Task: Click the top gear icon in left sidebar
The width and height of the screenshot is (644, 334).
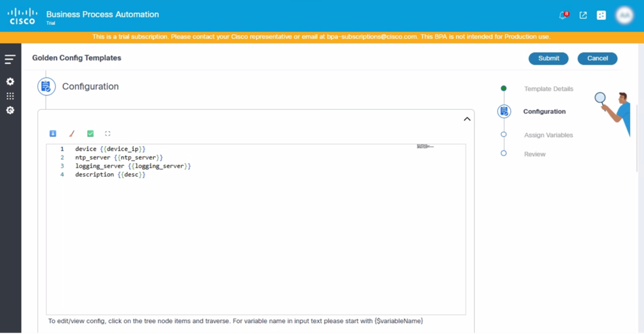Action: pos(10,82)
